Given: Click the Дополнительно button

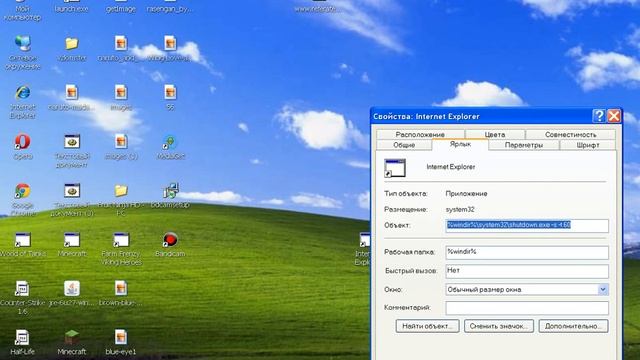Looking at the screenshot, I should pyautogui.click(x=573, y=326).
